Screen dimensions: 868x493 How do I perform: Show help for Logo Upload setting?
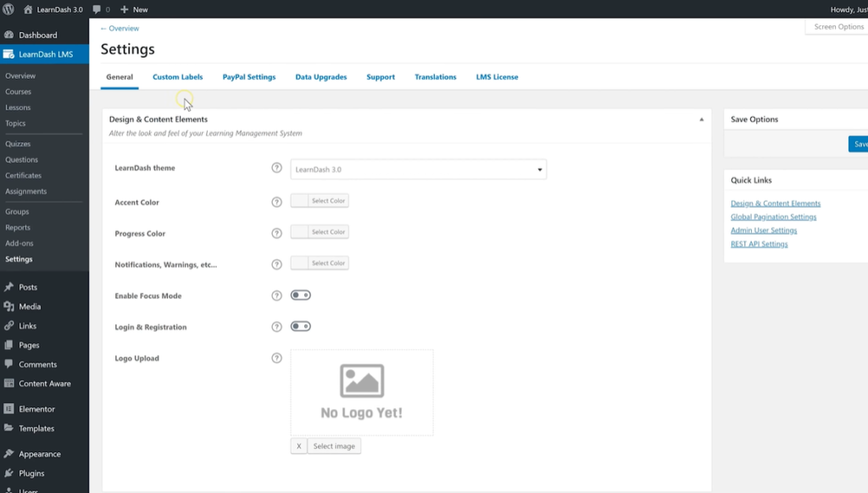pyautogui.click(x=277, y=358)
